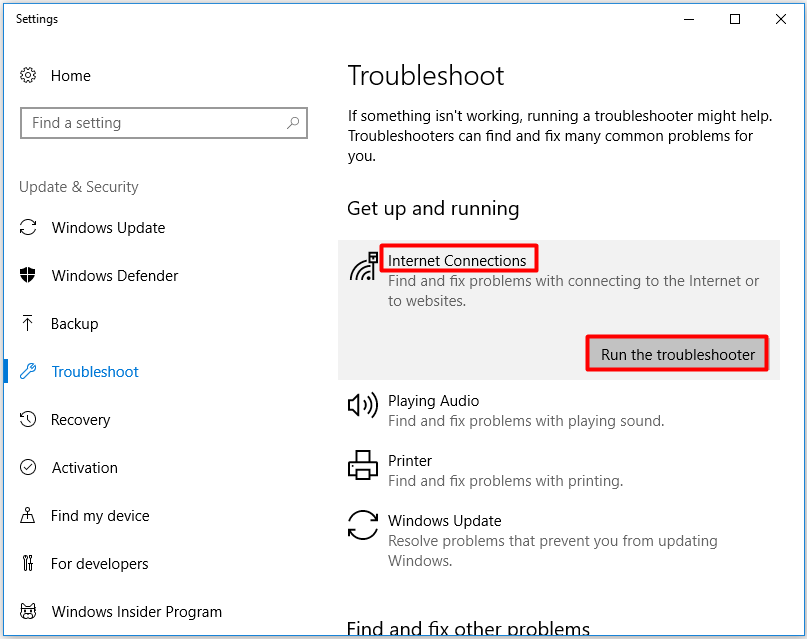807x639 pixels.
Task: Select the Windows Update sync icon in sidebar
Action: click(x=28, y=227)
